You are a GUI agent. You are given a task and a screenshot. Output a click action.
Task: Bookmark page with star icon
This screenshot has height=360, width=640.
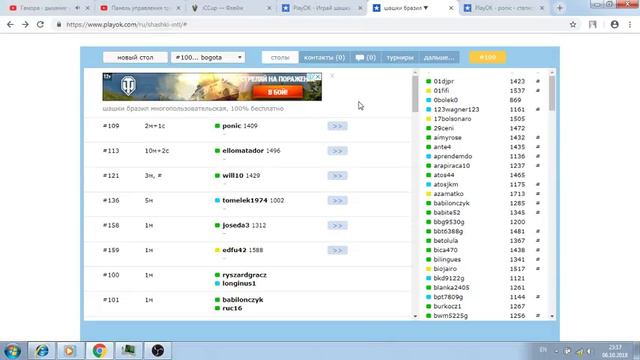point(573,24)
